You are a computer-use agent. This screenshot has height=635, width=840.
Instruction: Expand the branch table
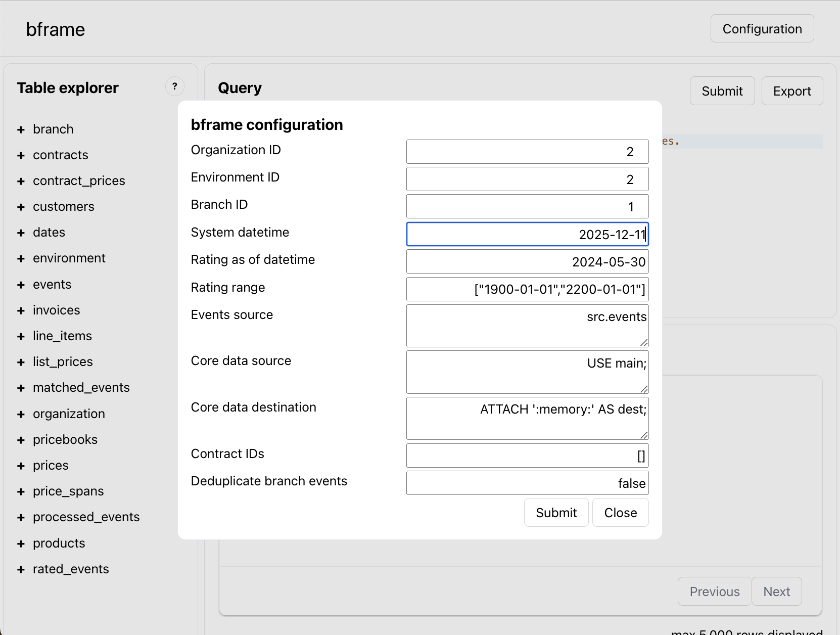click(21, 130)
